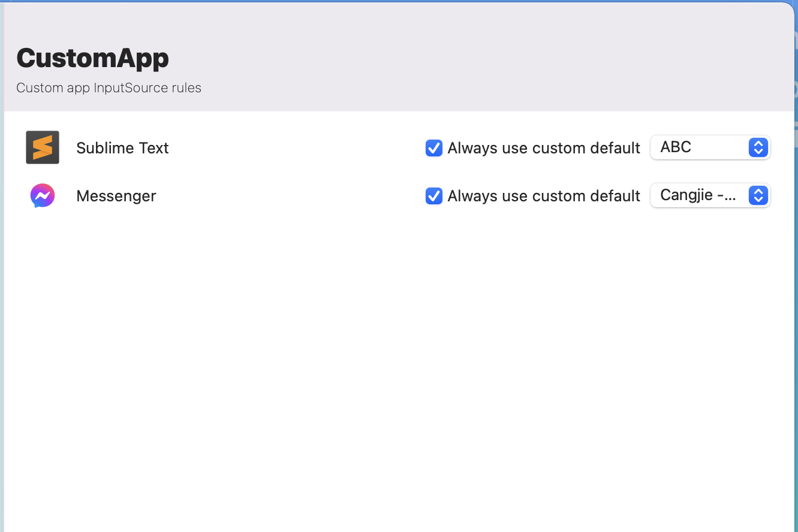
Task: Click the "Custom app InputSource rules" subtitle
Action: point(109,88)
